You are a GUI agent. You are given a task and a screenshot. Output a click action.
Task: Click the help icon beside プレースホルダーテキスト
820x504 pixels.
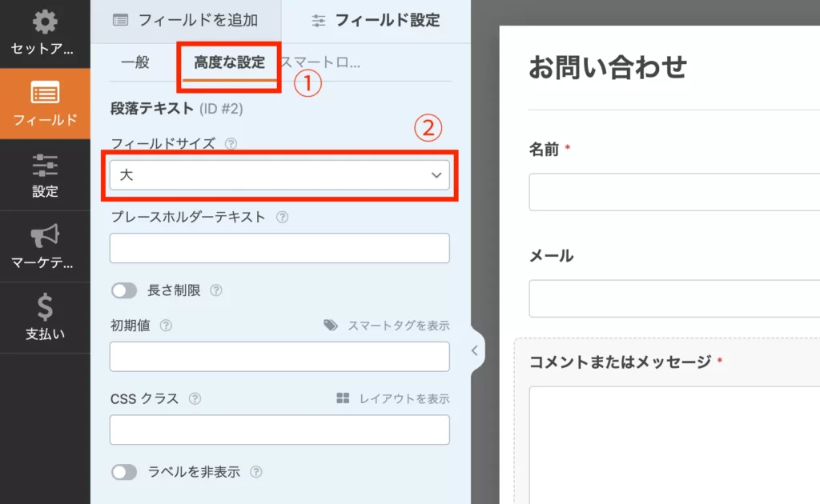282,217
